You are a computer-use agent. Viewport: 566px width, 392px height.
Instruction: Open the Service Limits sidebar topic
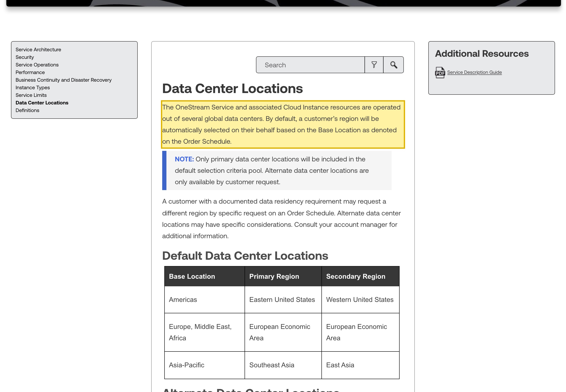coord(31,95)
